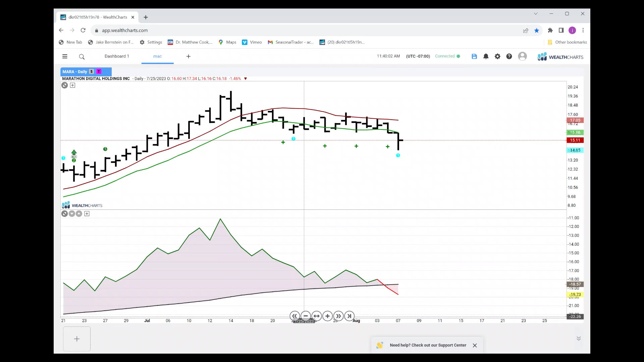Viewport: 644px width, 362px height.
Task: Open user account avatar menu
Action: [x=522, y=56]
